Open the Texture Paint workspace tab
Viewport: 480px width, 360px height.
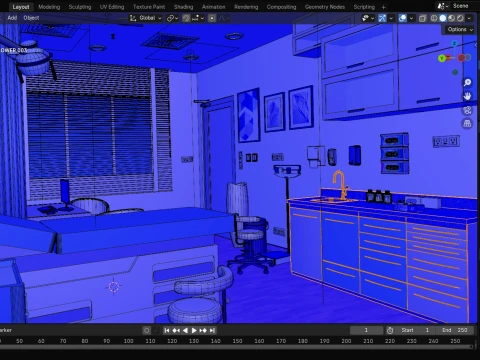point(149,7)
